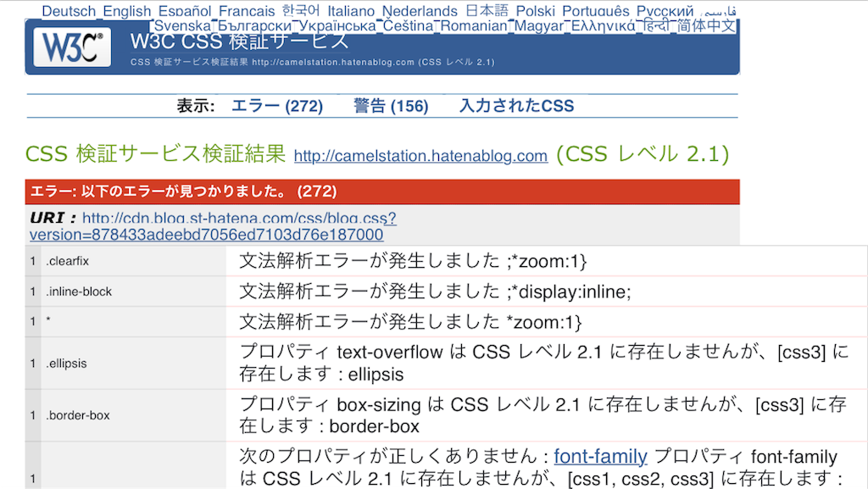
Task: Switch language to Nederlands
Action: tap(420, 11)
